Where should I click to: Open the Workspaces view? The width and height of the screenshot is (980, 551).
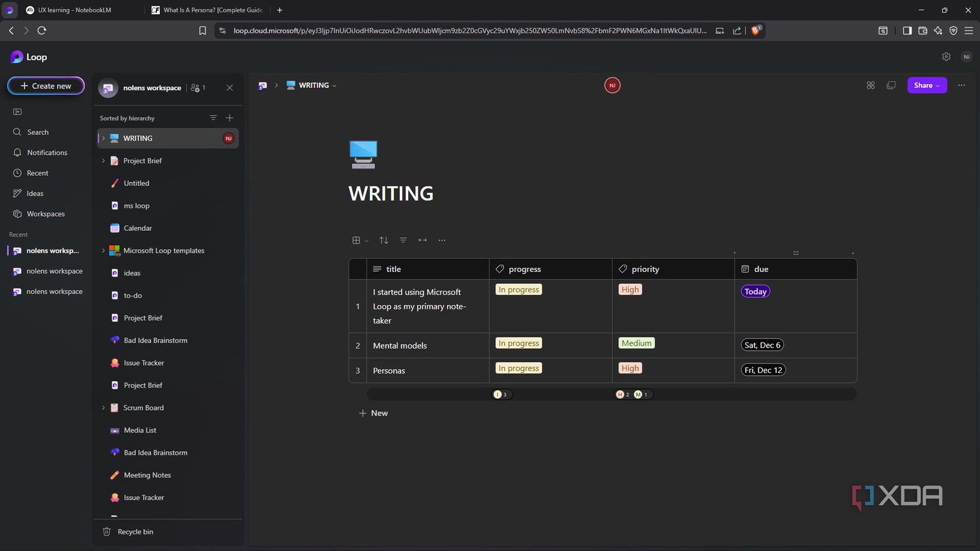[45, 213]
